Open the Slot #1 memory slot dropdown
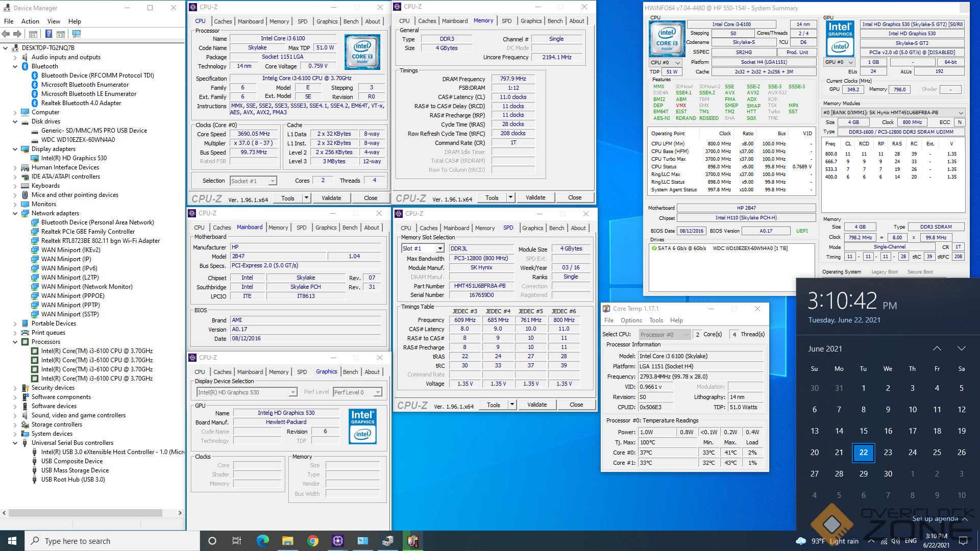The width and height of the screenshot is (980, 551). point(439,248)
